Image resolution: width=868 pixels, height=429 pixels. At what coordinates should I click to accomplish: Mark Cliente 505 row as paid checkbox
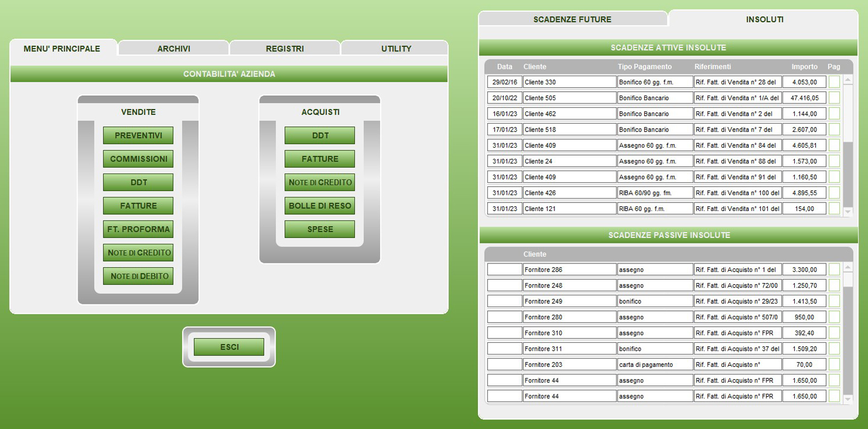pos(834,98)
